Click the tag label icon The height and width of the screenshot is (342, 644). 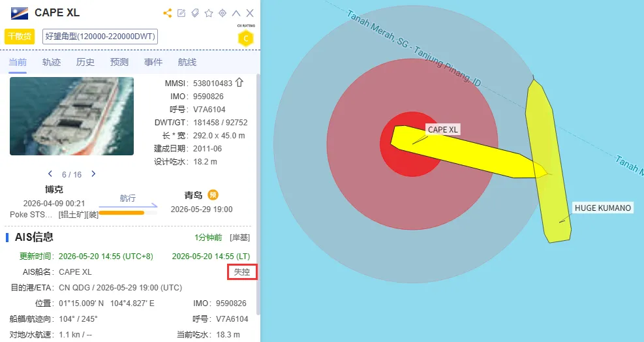click(195, 13)
